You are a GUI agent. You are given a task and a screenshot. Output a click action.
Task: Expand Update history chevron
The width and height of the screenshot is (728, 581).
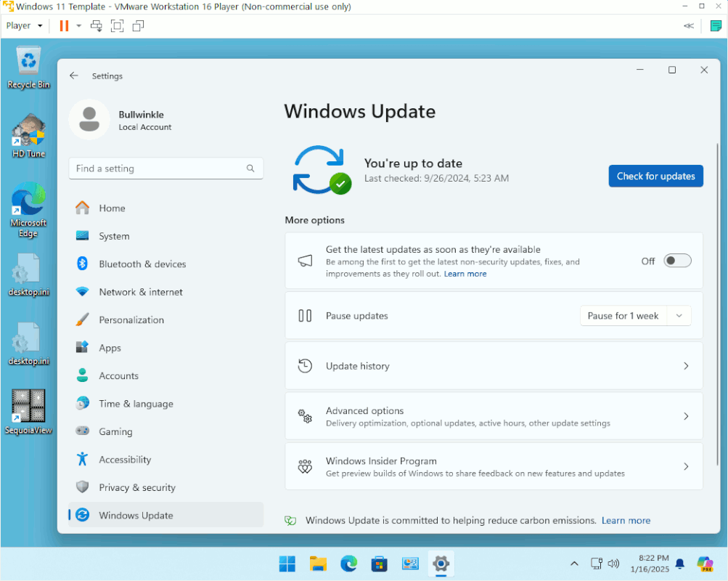coord(686,366)
